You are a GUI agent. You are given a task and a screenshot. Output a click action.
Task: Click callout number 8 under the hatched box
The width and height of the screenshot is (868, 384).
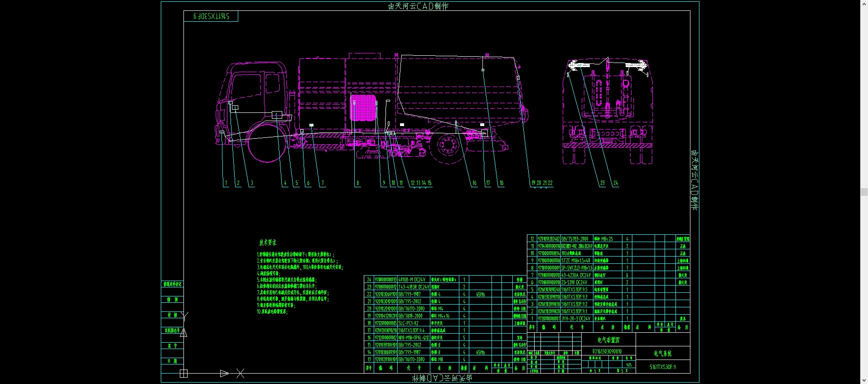pos(357,183)
